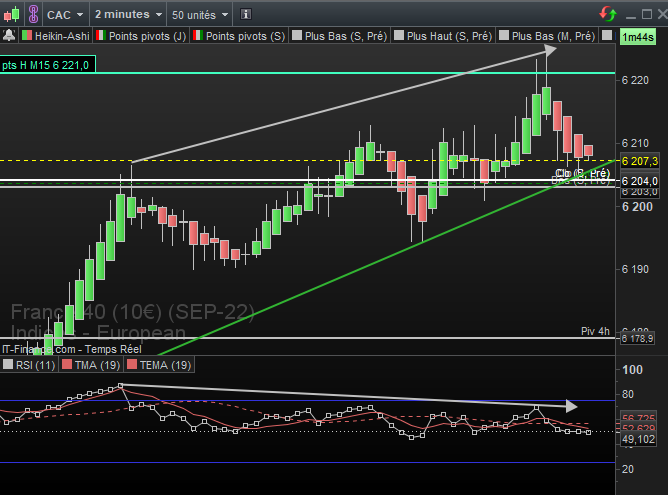Image resolution: width=668 pixels, height=495 pixels.
Task: Select the Heikin-Ashi indicator label
Action: click(62, 36)
